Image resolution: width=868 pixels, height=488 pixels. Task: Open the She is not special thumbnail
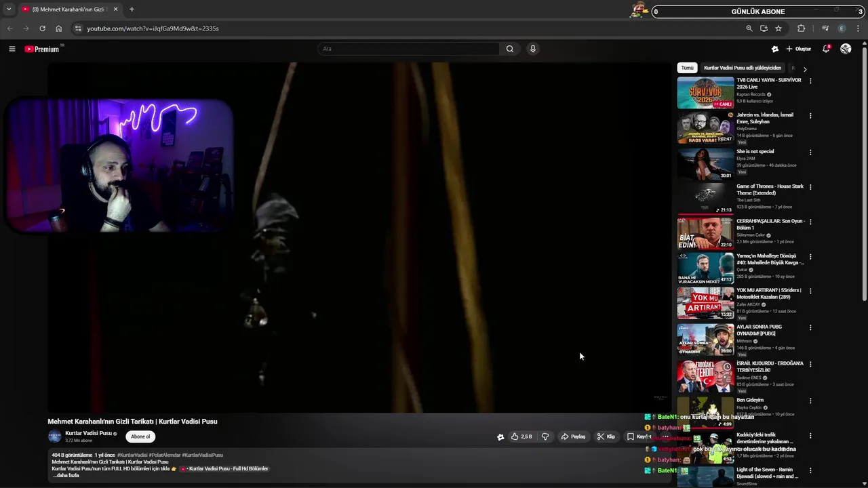tap(705, 163)
